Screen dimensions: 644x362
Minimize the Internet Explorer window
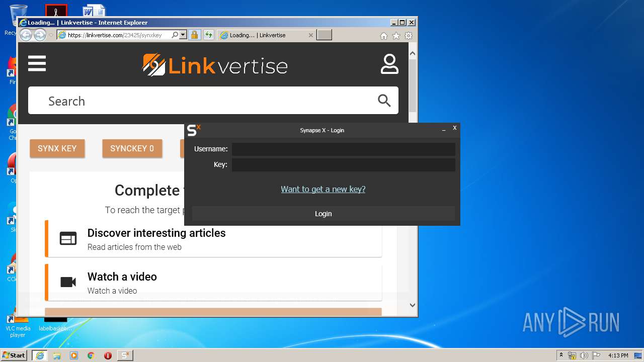click(394, 22)
